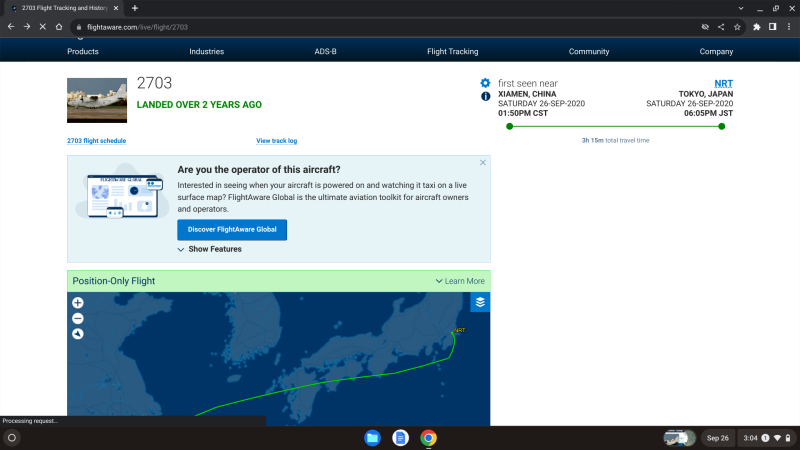Open the 2703 flight schedule link
The width and height of the screenshot is (800, 450).
click(x=96, y=141)
